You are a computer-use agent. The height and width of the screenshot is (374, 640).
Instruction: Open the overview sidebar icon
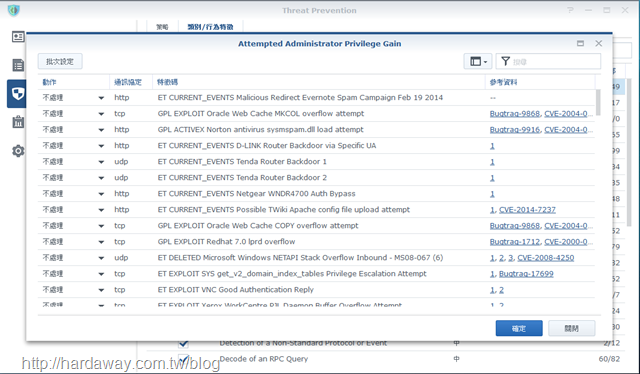18,37
